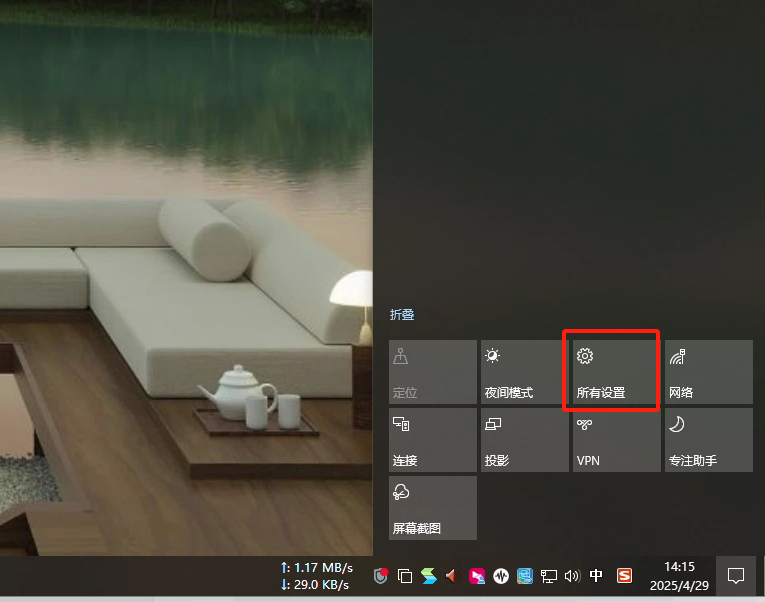Screen dimensions: 765x602
Task: Switch the 中 Chinese input mode indicator
Action: click(597, 576)
